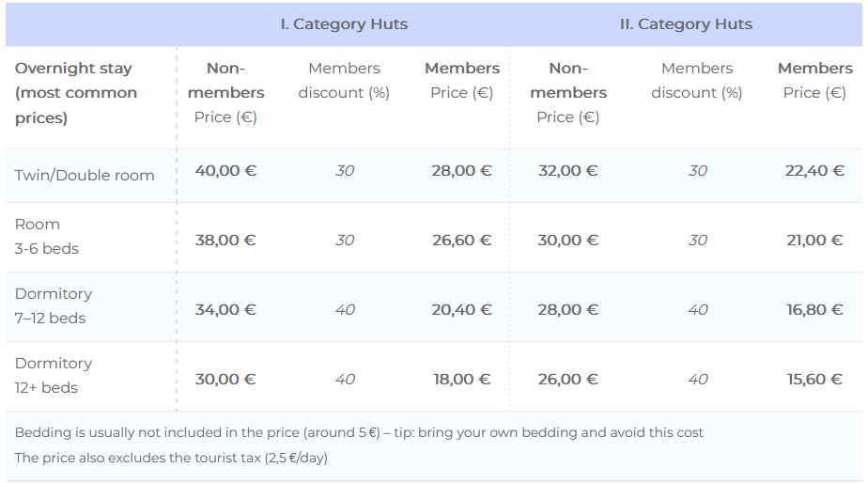Select the 'Overnight stay (most common prices)' header cell
868x483 pixels.
click(x=76, y=93)
